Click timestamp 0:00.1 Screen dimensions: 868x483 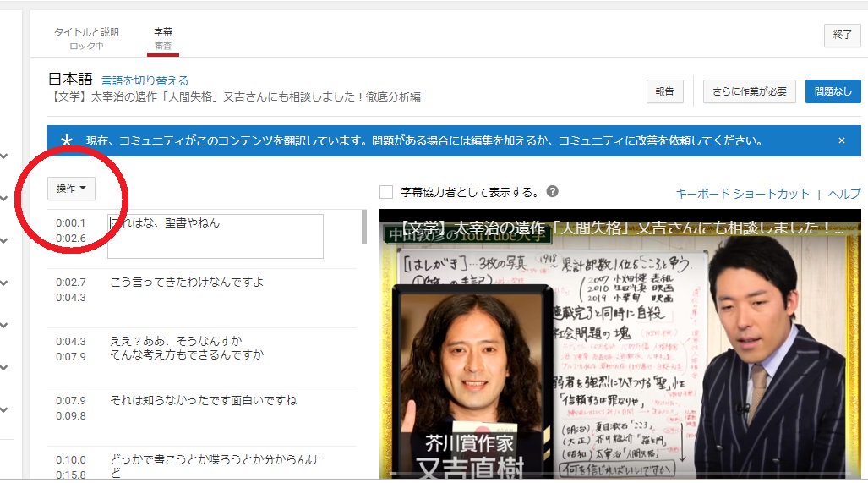(71, 223)
